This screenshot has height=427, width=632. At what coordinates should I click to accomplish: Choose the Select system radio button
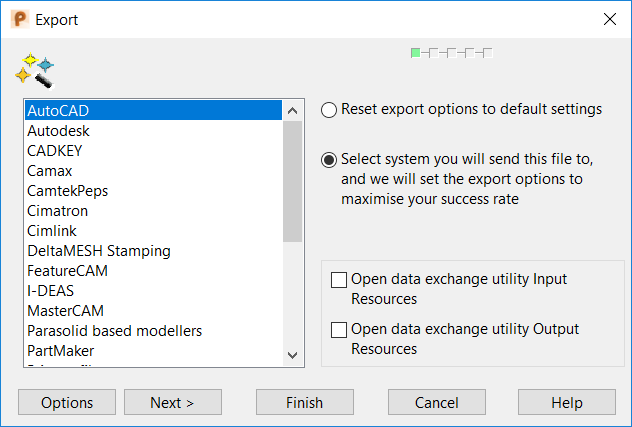click(x=329, y=159)
